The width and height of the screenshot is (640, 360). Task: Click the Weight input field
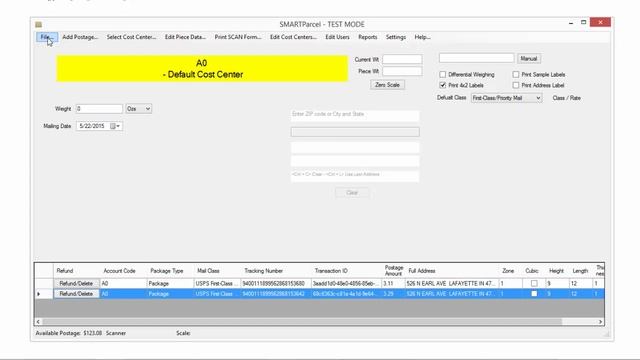[99, 109]
